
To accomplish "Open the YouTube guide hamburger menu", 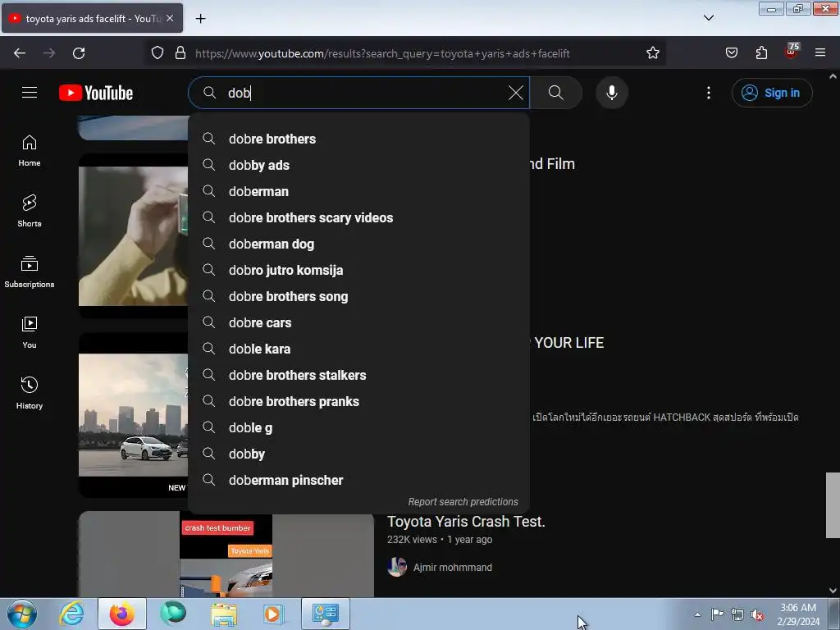I will tap(30, 93).
